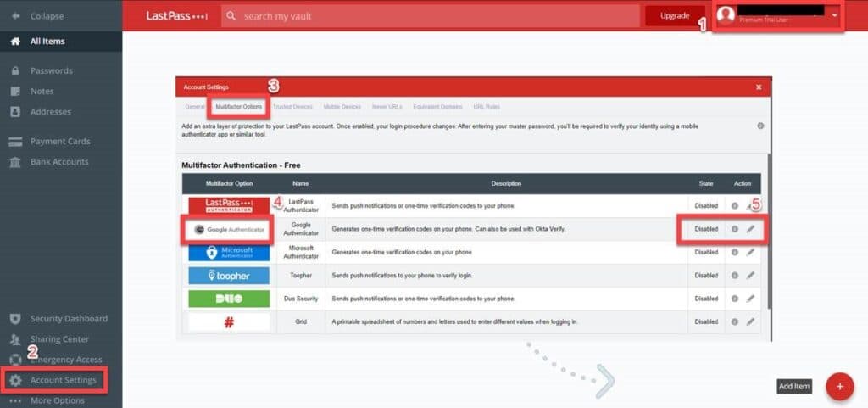Edit Microsoft Authenticator with pencil icon
The width and height of the screenshot is (868, 408).
tap(750, 253)
